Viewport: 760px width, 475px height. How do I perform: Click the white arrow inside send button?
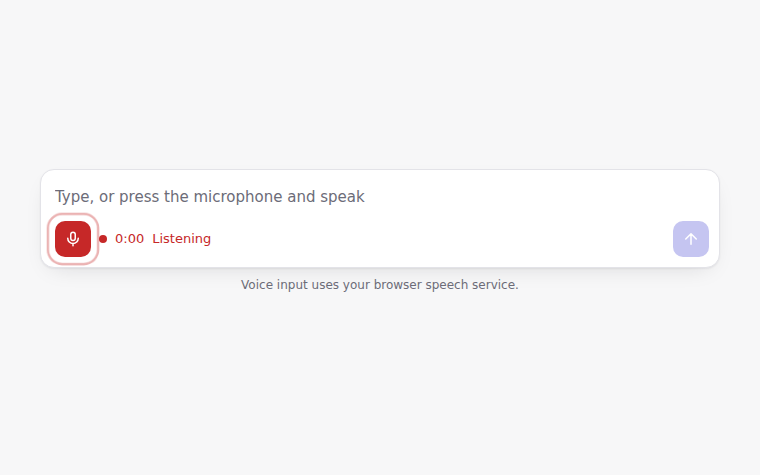[691, 239]
